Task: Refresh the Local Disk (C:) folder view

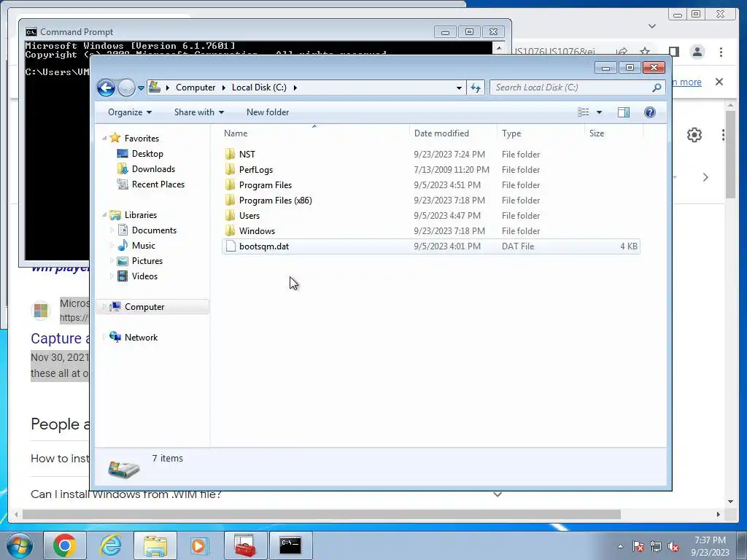Action: 476,87
